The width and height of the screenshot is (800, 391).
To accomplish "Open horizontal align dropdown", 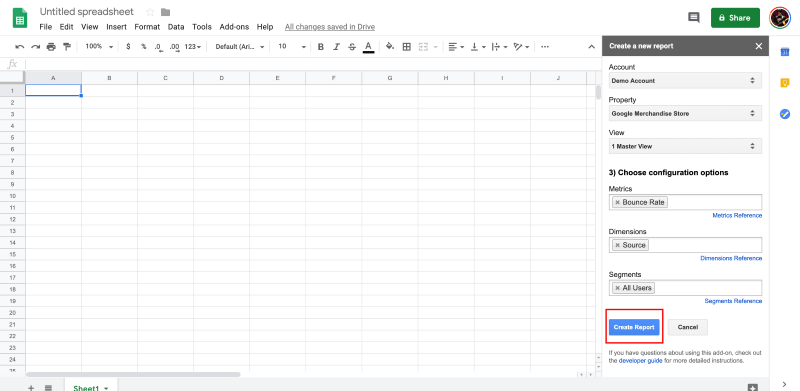I will [x=456, y=46].
